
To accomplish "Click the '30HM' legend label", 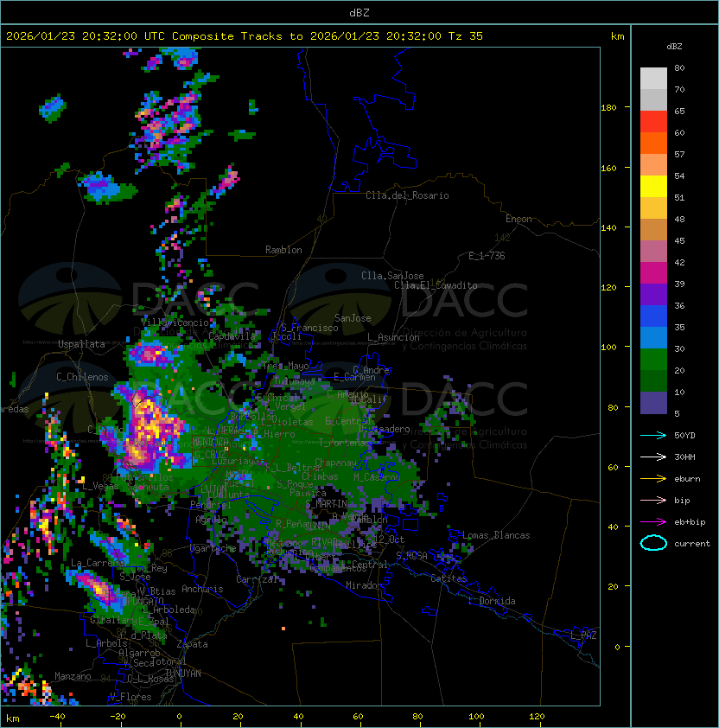I will (x=684, y=457).
